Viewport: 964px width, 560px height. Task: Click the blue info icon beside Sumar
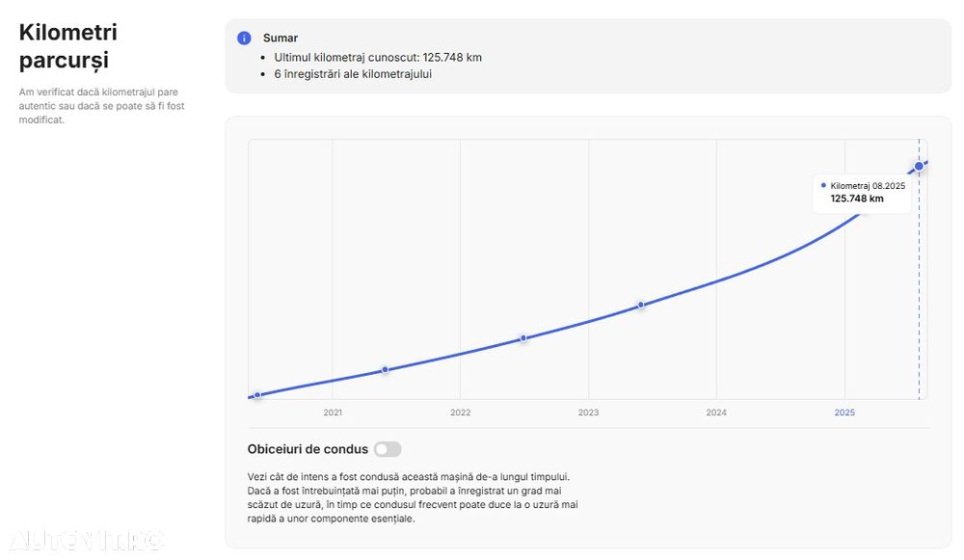(244, 39)
